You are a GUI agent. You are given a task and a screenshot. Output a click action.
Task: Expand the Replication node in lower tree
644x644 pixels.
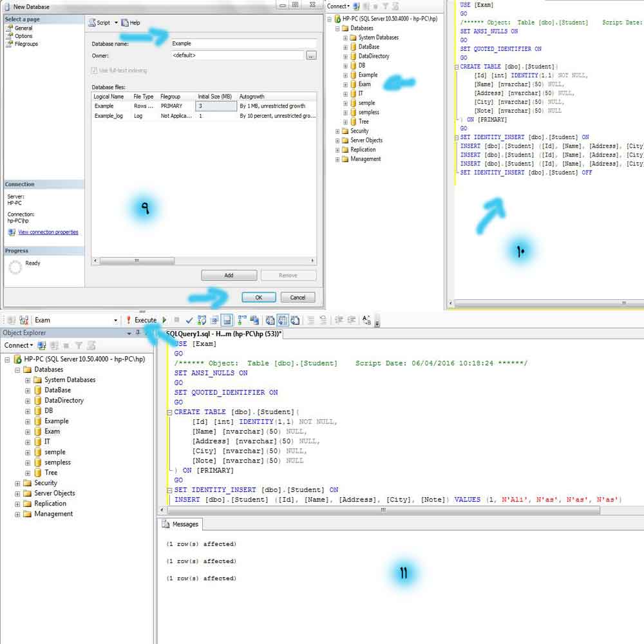[x=18, y=504]
